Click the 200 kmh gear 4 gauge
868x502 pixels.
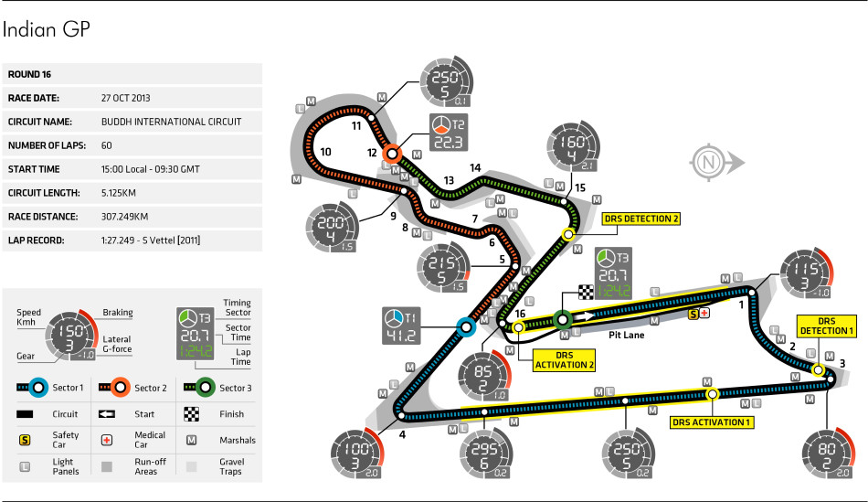coord(332,227)
